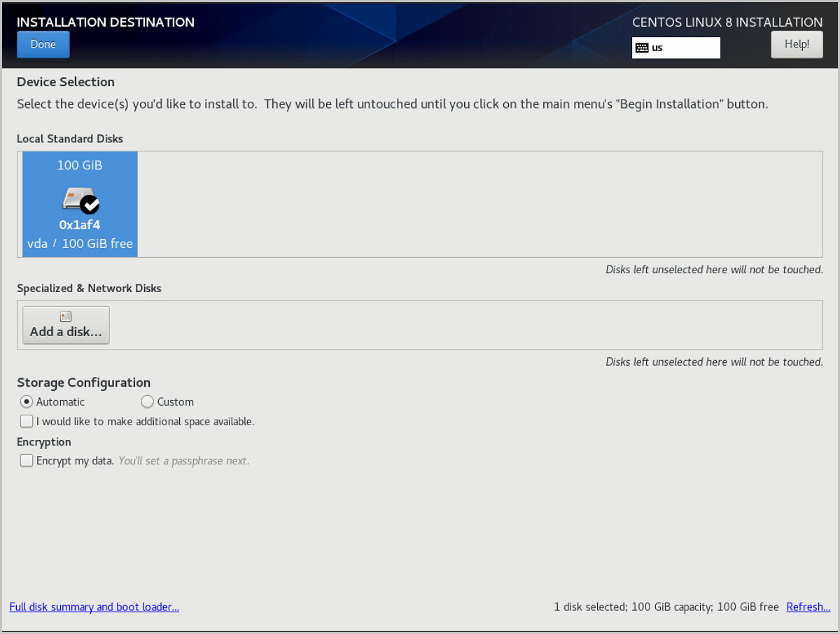Click the Storage Configuration heading

pyautogui.click(x=83, y=383)
